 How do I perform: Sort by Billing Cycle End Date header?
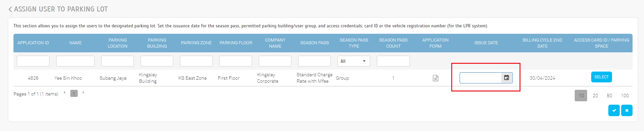point(542,43)
